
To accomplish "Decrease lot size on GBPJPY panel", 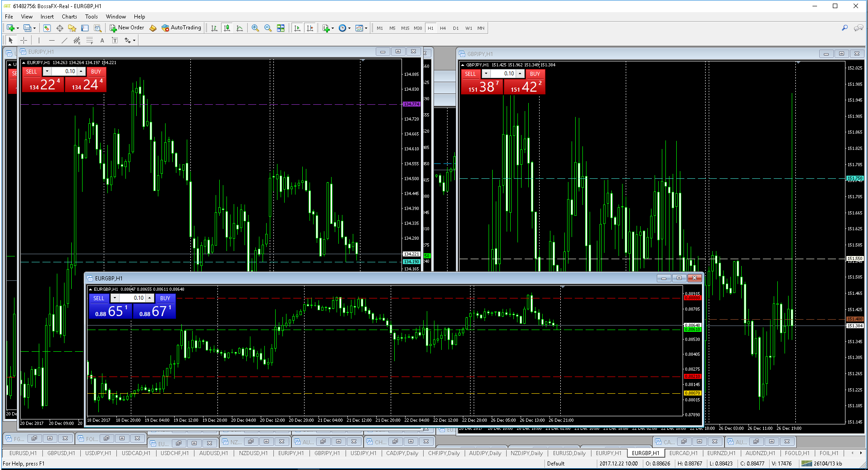I will point(486,74).
